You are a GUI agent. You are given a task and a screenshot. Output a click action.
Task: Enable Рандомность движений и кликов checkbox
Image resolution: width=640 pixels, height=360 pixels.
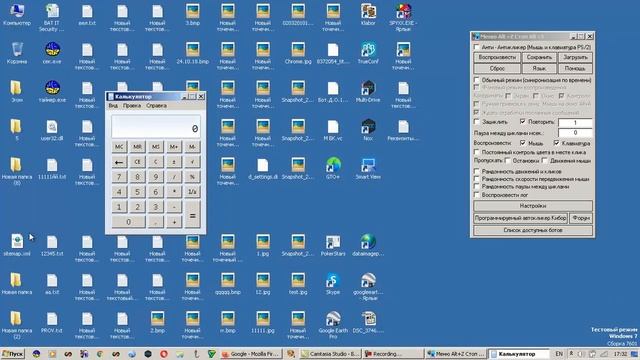pos(477,171)
